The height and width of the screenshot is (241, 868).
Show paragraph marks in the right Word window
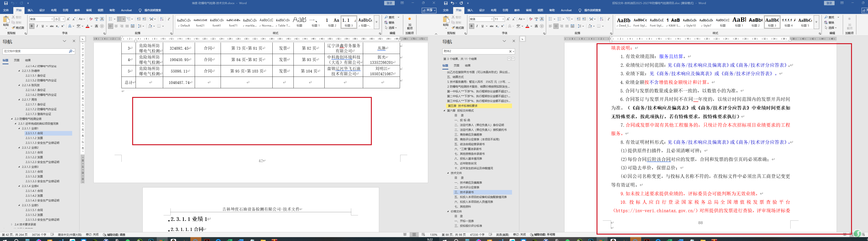click(x=608, y=19)
